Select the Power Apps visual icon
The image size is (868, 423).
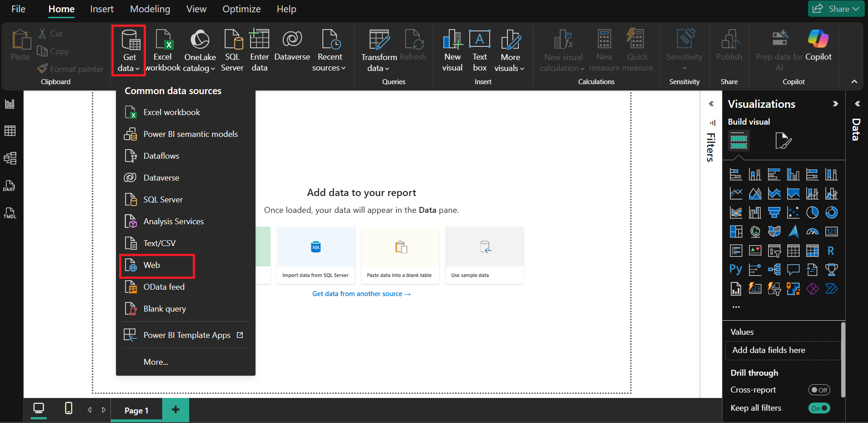(812, 289)
